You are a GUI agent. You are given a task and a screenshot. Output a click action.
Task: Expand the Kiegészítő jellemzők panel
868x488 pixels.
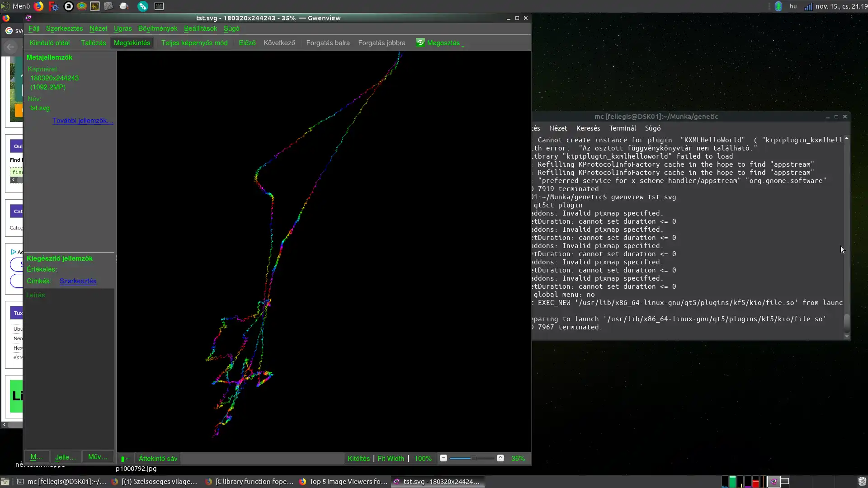tap(60, 258)
